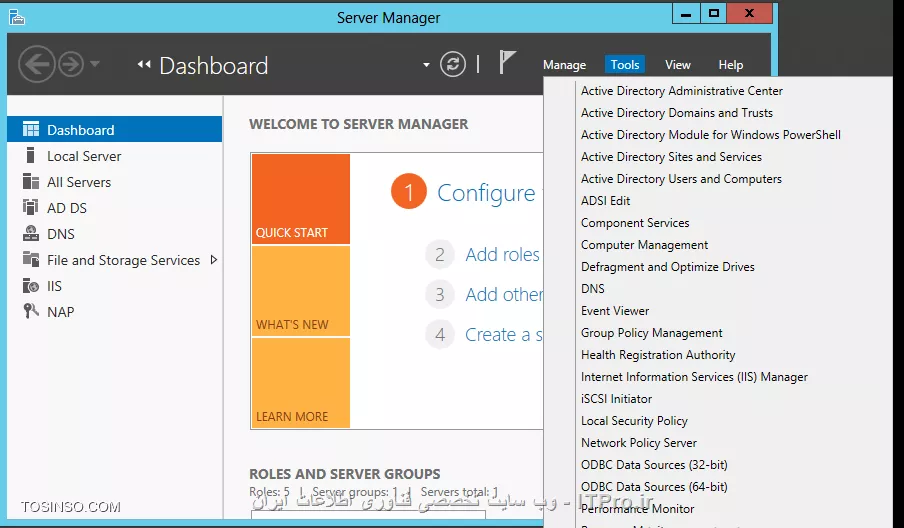
Task: Click the Create a server group link
Action: tap(504, 334)
